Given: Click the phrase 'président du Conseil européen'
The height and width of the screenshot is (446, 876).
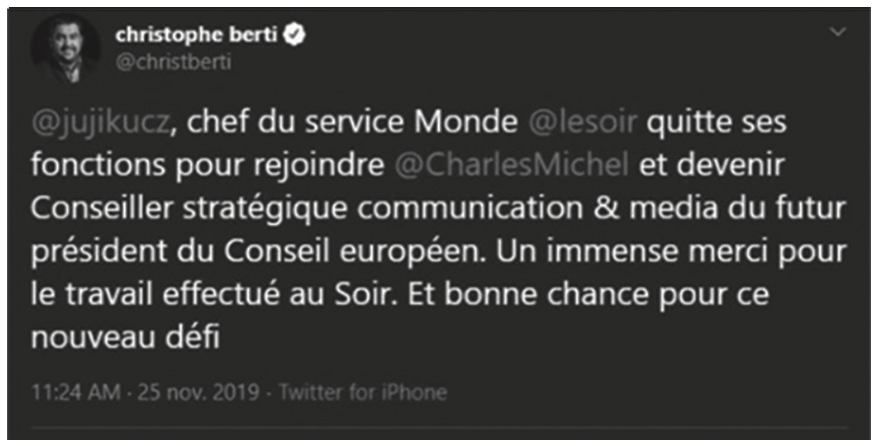Looking at the screenshot, I should 258,252.
